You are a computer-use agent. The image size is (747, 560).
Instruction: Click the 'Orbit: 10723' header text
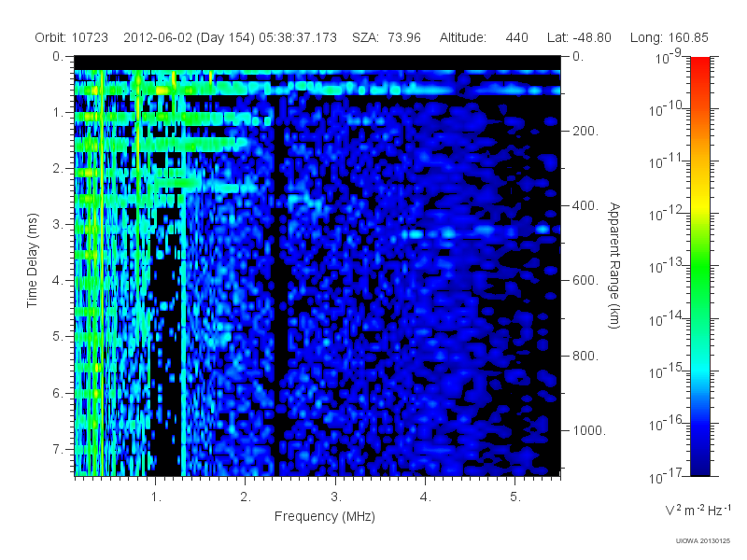pyautogui.click(x=72, y=37)
